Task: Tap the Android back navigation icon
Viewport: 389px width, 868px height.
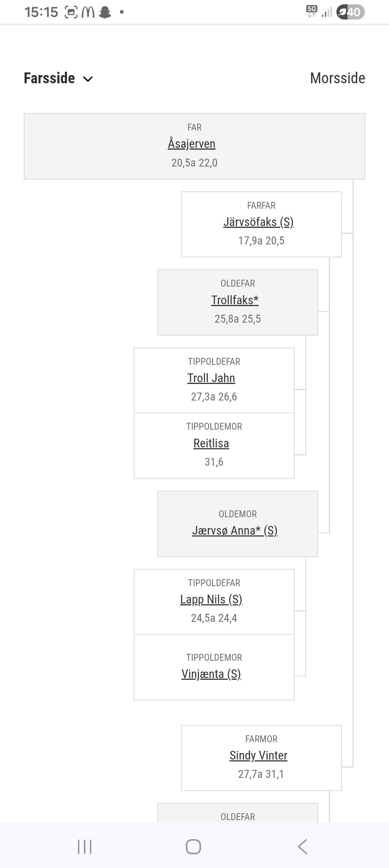Action: tap(302, 847)
